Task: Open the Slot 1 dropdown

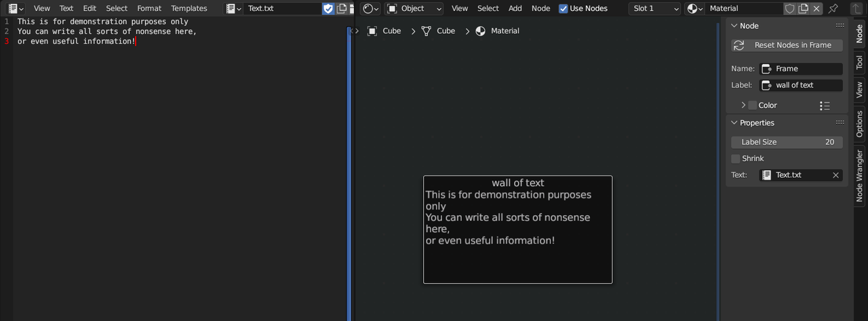Action: click(654, 8)
